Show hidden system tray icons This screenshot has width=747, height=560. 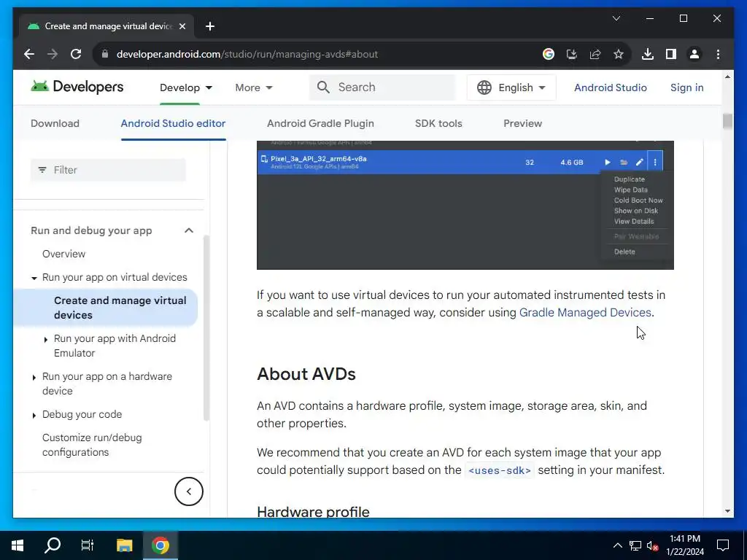click(617, 545)
